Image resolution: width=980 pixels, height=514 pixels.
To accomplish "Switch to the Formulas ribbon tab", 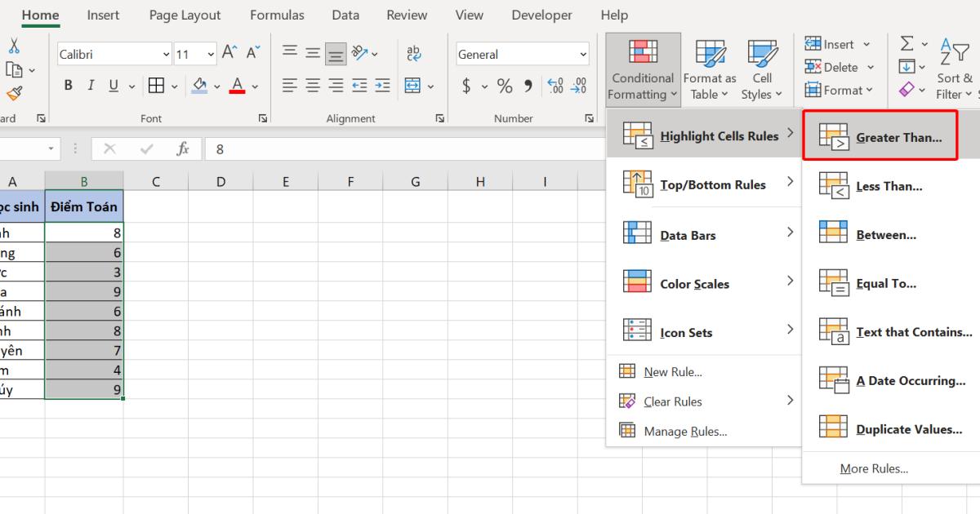I will 278,15.
